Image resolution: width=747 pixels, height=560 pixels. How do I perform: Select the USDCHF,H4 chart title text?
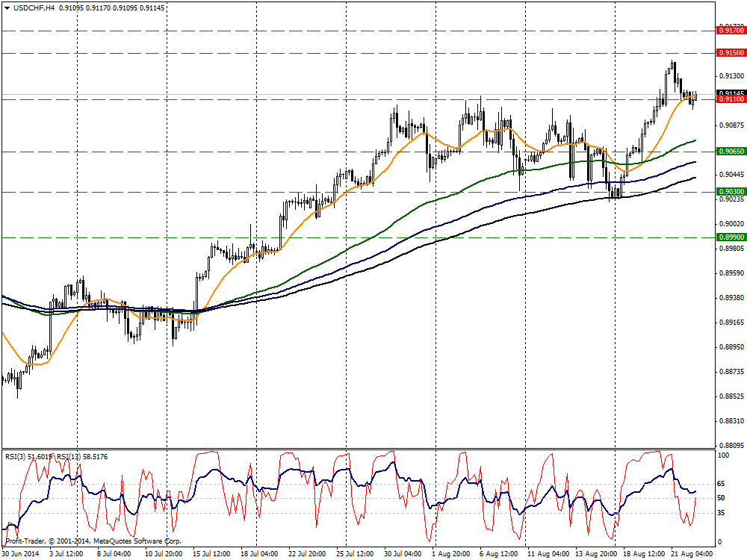[34, 8]
